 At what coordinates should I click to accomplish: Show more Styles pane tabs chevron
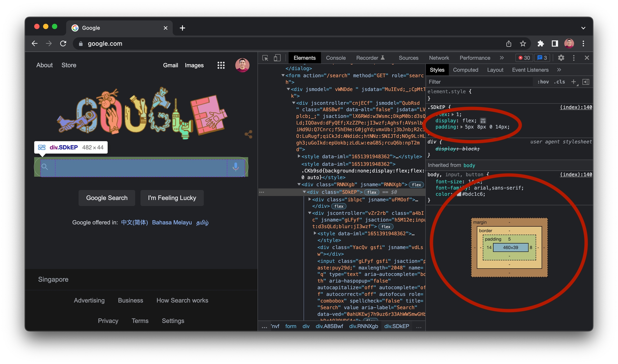(559, 70)
